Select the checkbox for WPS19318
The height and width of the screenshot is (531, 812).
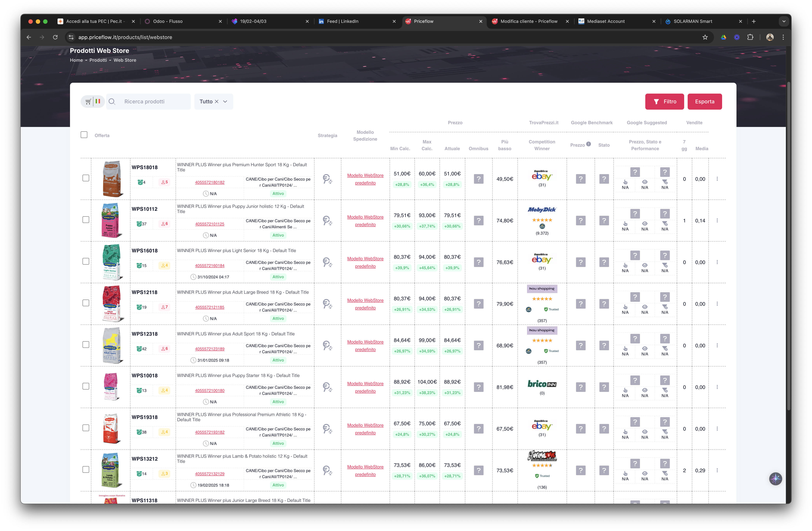[x=86, y=428]
